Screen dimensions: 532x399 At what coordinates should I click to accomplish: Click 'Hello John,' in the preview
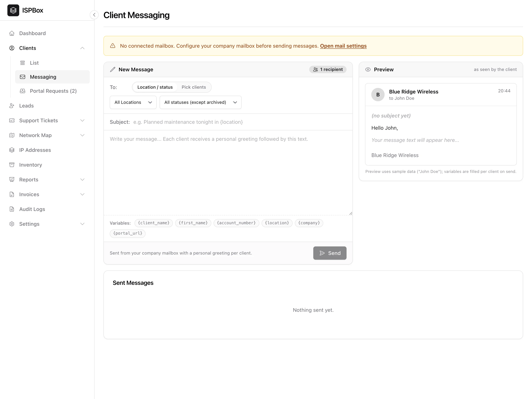pyautogui.click(x=385, y=128)
